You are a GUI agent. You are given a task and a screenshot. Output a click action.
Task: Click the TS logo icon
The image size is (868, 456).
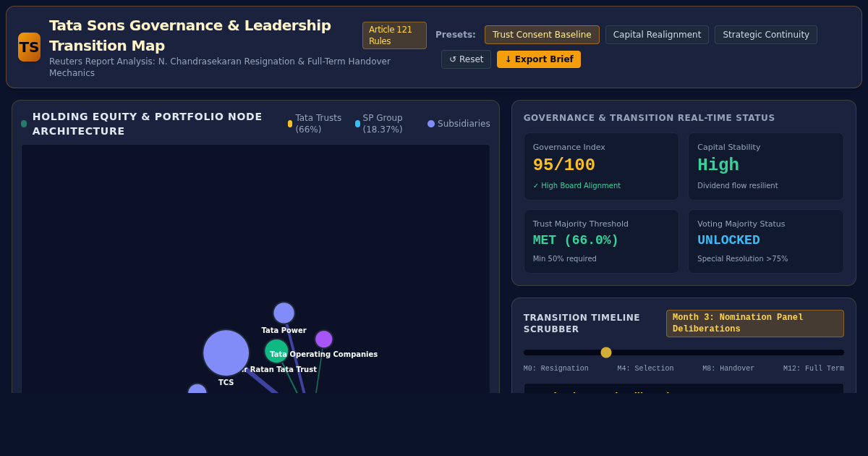click(29, 47)
